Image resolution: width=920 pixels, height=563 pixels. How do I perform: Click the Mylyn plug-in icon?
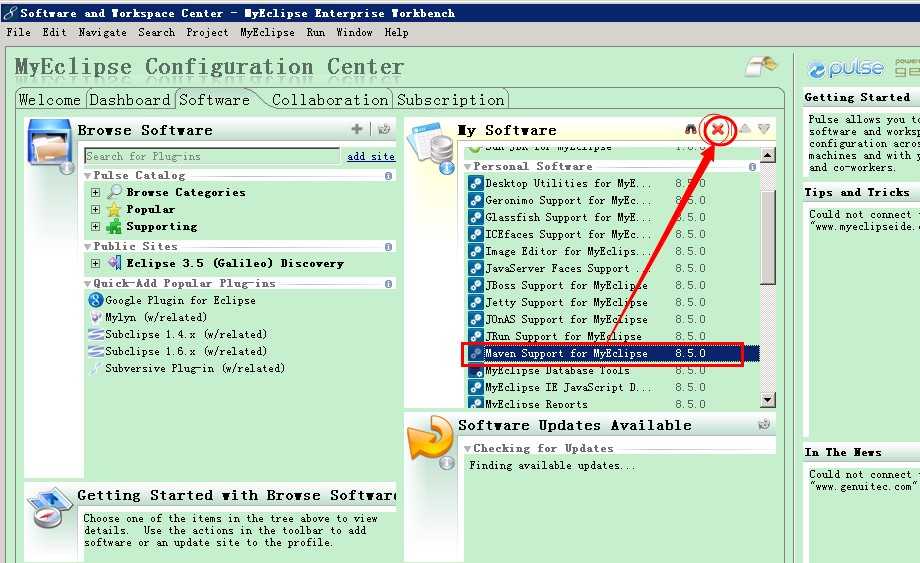96,317
